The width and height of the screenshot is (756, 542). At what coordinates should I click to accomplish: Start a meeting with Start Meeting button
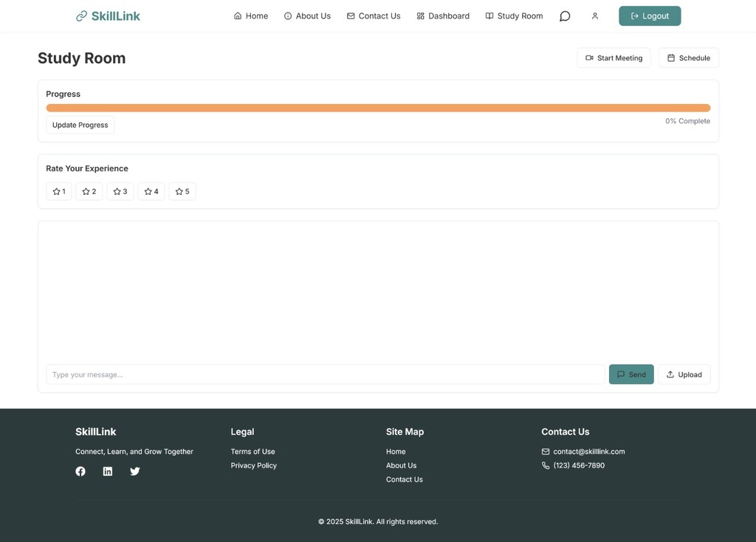click(x=614, y=58)
